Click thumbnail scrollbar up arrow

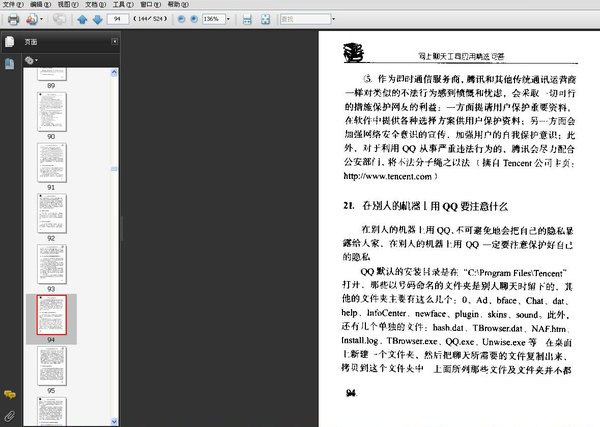pyautogui.click(x=114, y=72)
